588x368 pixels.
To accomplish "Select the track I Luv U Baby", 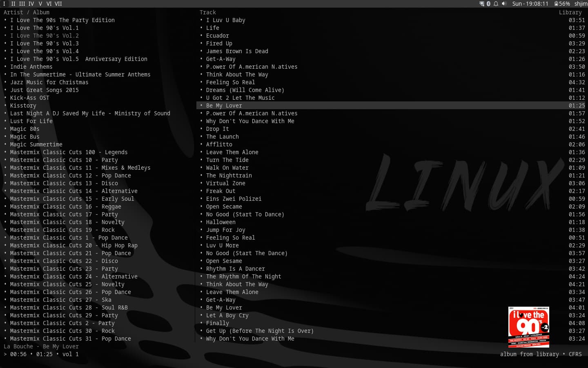I will click(226, 20).
